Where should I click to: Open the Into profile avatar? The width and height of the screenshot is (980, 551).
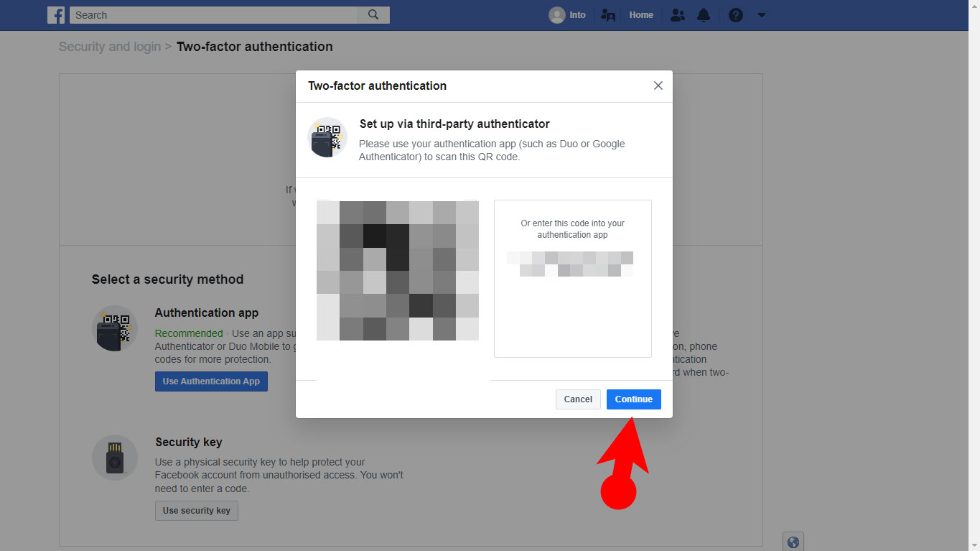click(x=557, y=15)
